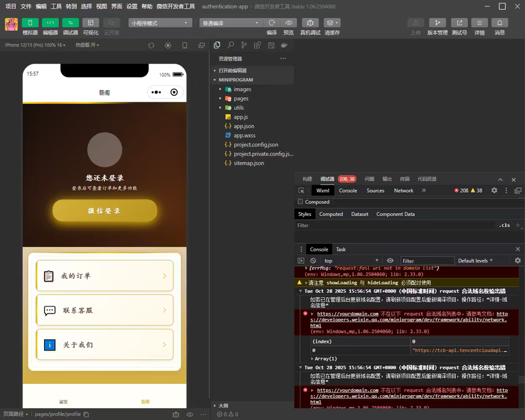Toggle the .cls class editor in Styles
Screen dimensions: 525x420
504,225
